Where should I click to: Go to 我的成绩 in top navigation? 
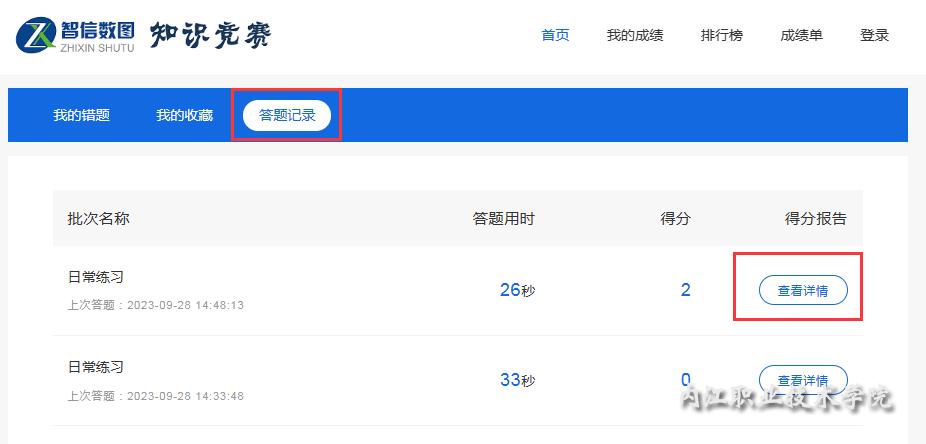click(635, 35)
